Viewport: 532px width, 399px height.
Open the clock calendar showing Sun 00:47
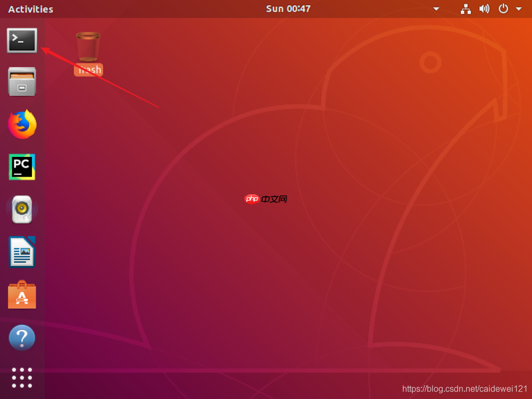288,9
